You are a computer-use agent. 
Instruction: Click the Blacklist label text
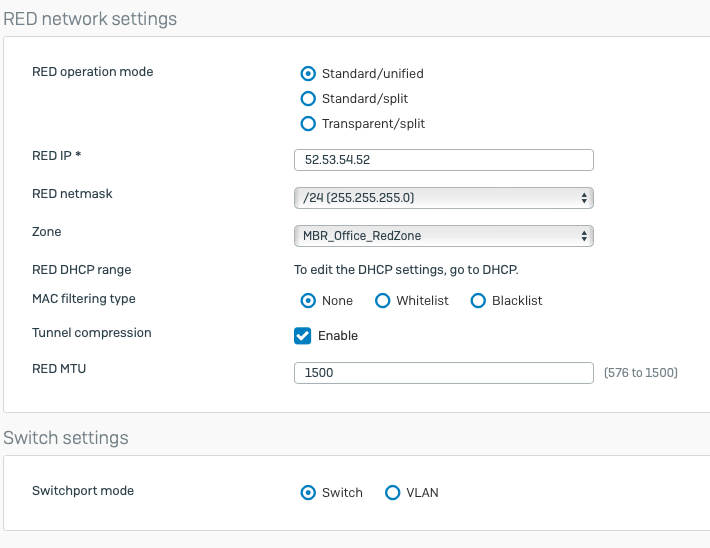coord(517,301)
